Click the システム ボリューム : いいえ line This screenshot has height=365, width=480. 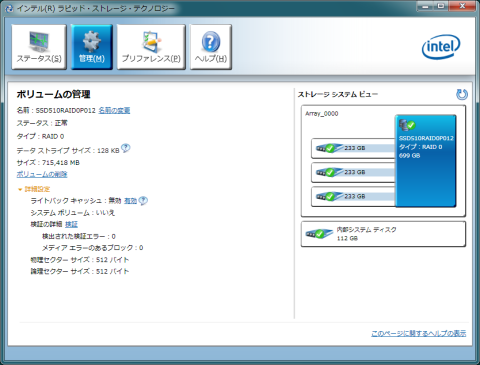[x=73, y=213]
